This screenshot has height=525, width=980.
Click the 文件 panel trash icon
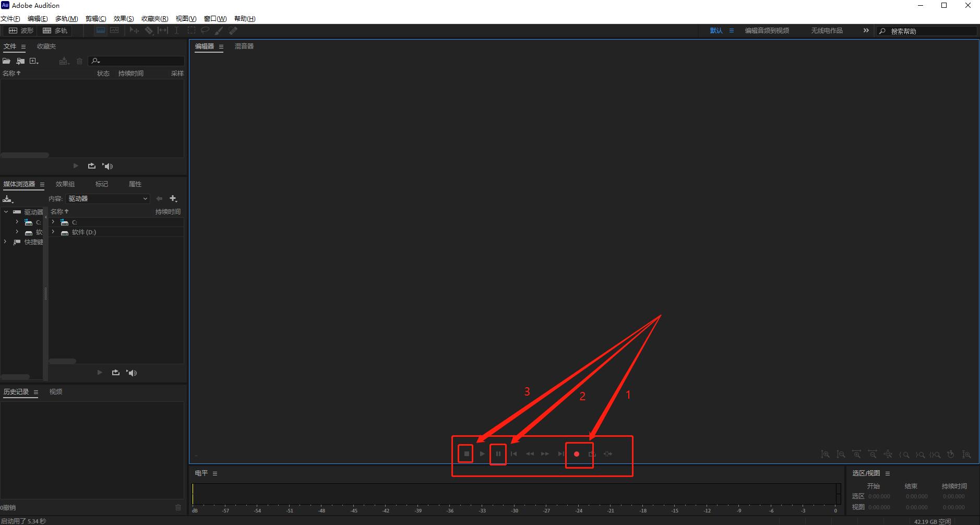(x=79, y=61)
